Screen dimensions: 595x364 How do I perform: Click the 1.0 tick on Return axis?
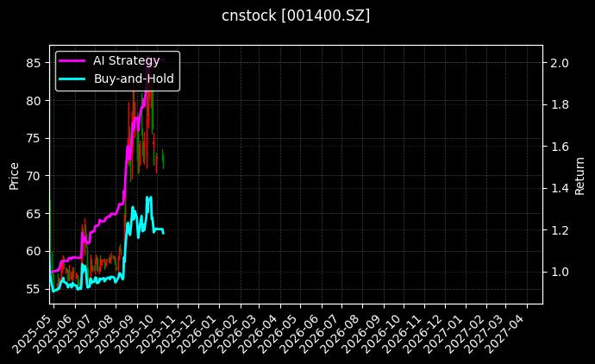click(x=559, y=272)
